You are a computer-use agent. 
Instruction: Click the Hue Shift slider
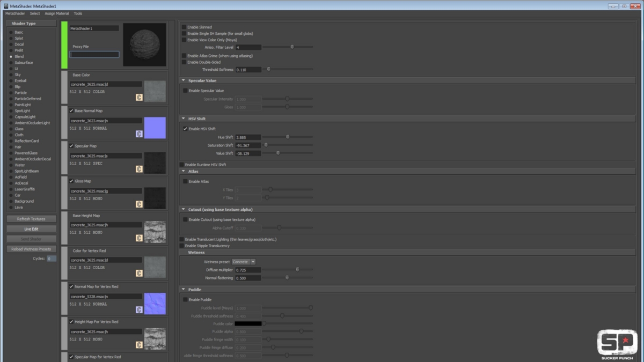(x=287, y=137)
